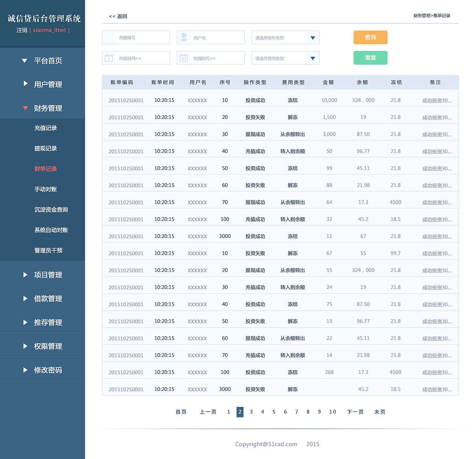Image resolution: width=476 pixels, height=459 pixels.
Task: Click the username person icon
Action: [x=184, y=37]
